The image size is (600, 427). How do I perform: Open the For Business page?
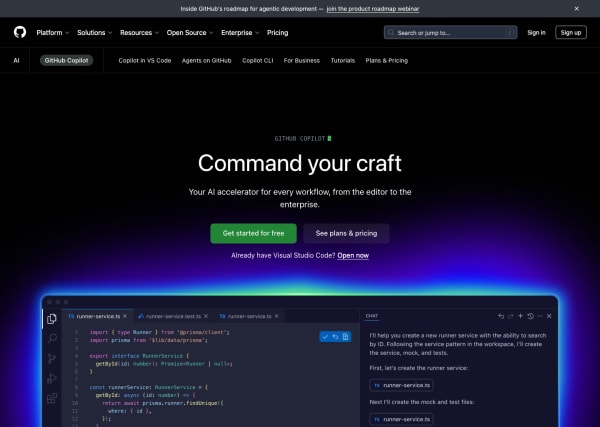coord(302,60)
